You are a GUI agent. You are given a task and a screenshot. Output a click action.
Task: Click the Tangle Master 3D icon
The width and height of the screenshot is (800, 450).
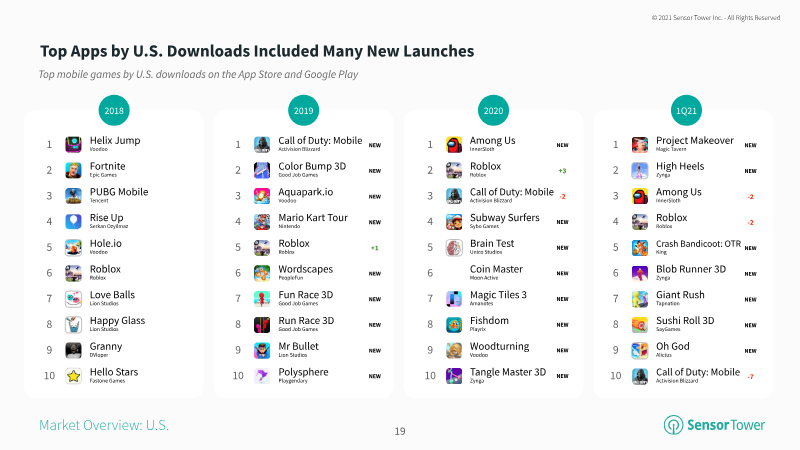click(454, 376)
